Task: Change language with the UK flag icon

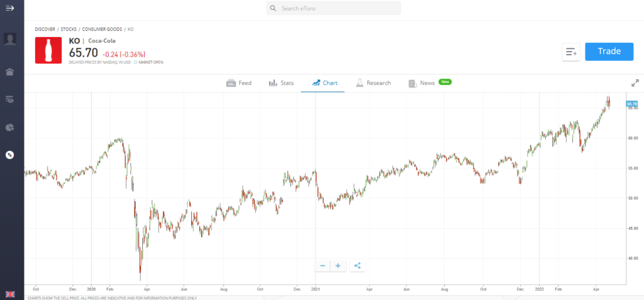Action: click(10, 294)
